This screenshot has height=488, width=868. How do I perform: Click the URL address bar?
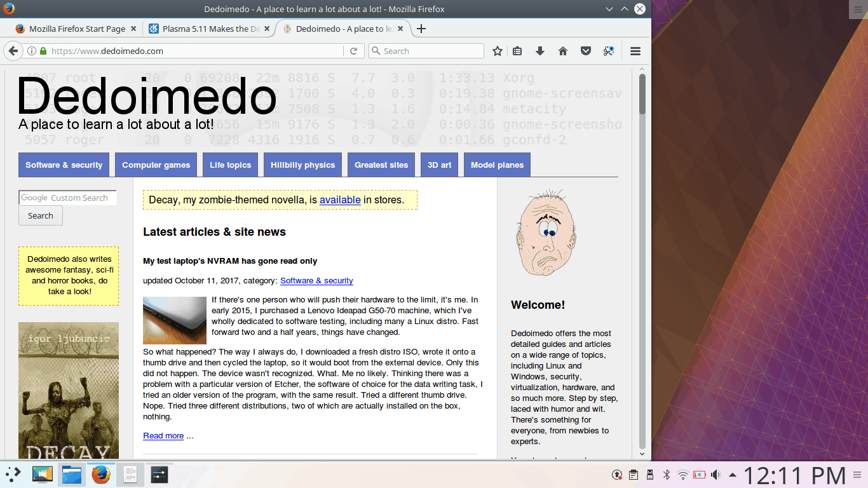(x=197, y=51)
